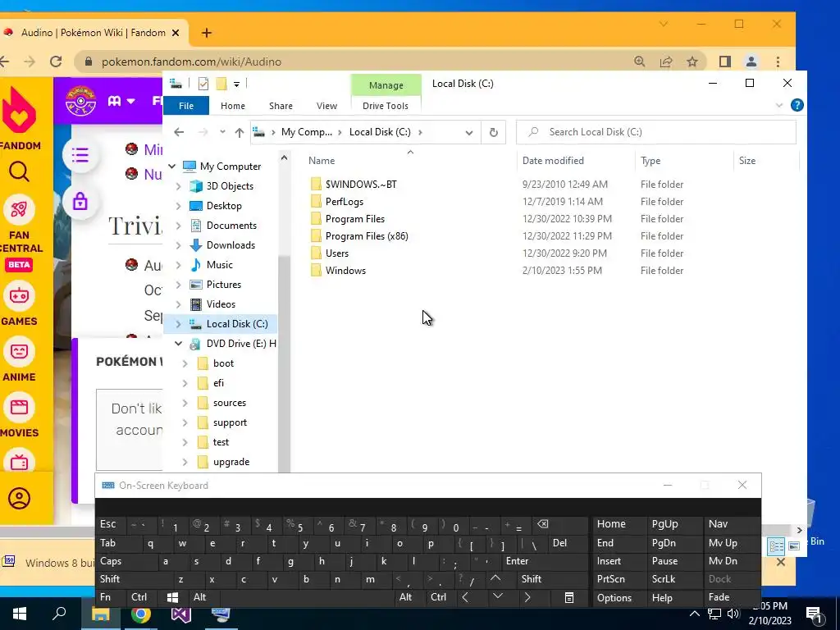The image size is (840, 630).
Task: Click the Properties icon in Explorer quick access toolbar
Action: pos(203,84)
